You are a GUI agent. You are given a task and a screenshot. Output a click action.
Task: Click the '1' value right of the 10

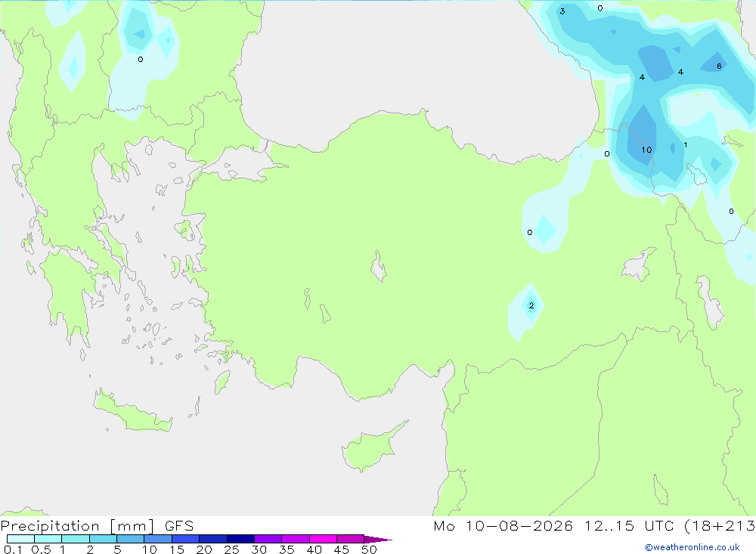[x=685, y=145]
